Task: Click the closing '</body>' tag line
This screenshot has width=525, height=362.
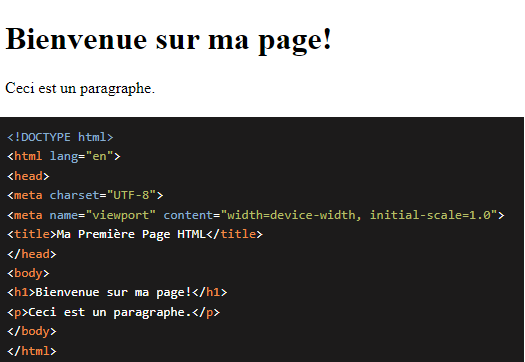Action: point(32,332)
